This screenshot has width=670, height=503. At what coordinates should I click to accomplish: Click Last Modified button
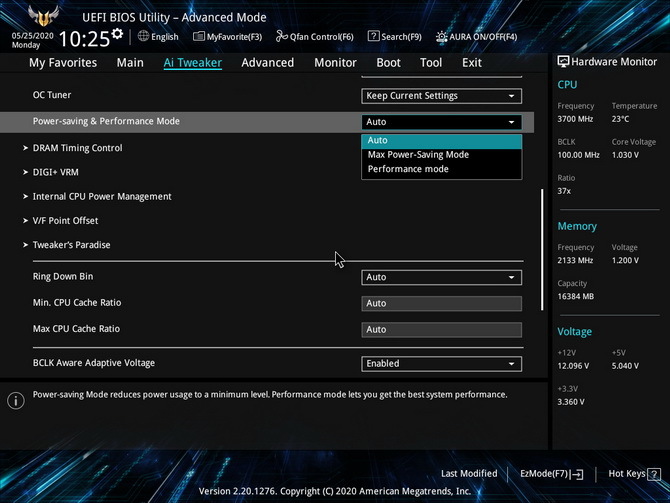coord(469,474)
